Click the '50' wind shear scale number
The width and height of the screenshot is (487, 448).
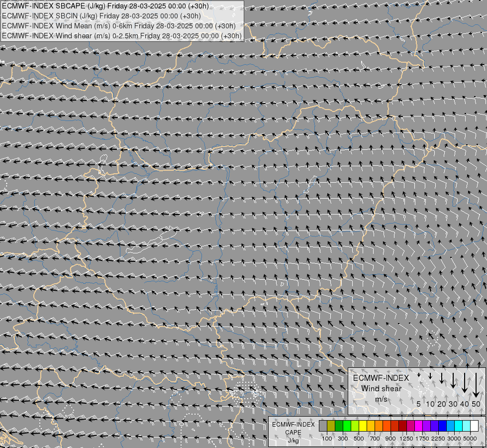pos(476,404)
